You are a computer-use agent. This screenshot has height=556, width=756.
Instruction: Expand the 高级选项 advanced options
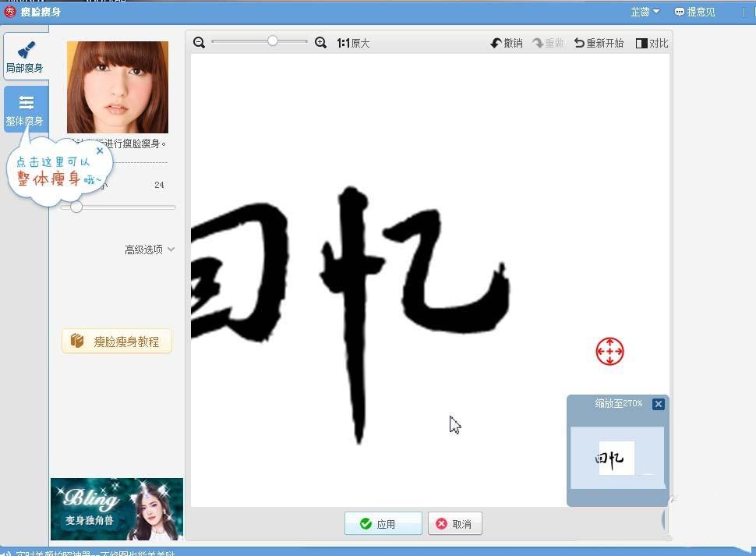(144, 250)
